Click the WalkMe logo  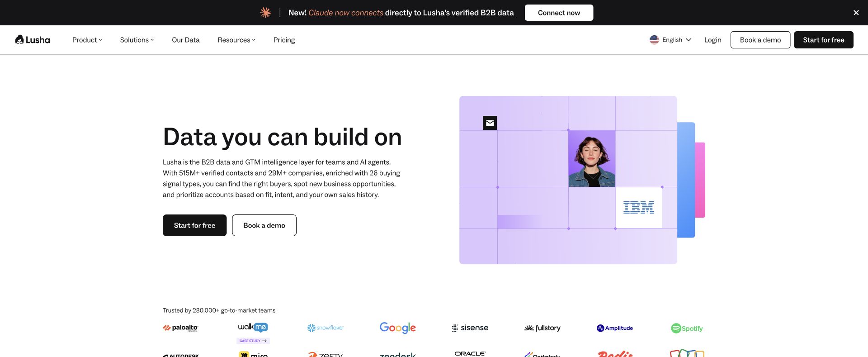coord(253,327)
